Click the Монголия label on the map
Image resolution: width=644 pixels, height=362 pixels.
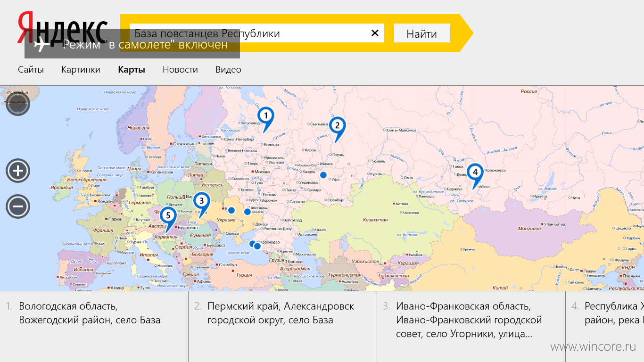pyautogui.click(x=529, y=228)
